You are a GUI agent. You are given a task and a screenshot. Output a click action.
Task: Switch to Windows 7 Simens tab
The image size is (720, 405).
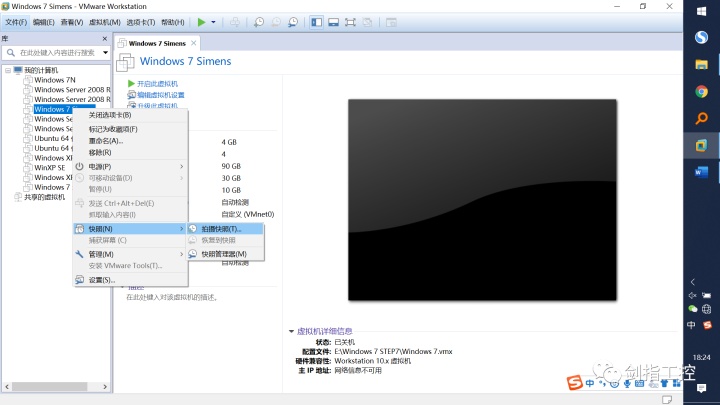tap(157, 43)
